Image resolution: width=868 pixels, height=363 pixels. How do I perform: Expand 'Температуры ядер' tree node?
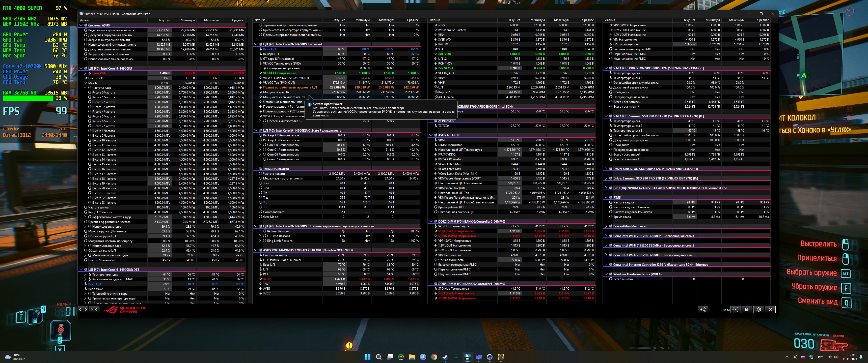coord(85,275)
